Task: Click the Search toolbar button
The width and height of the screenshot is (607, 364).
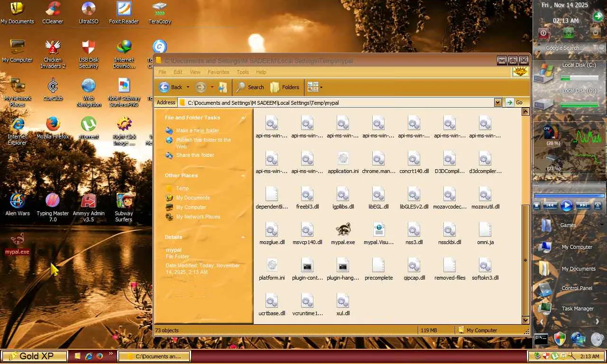Action: click(x=250, y=87)
